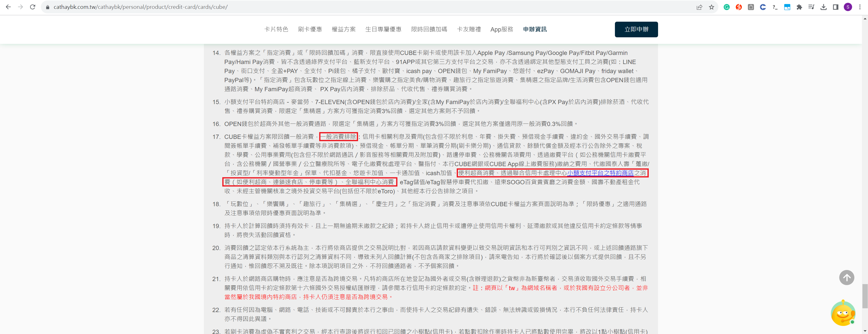Viewport: 868px width, 334px height.
Task: Open the light blue tab-window extension
Action: (787, 7)
